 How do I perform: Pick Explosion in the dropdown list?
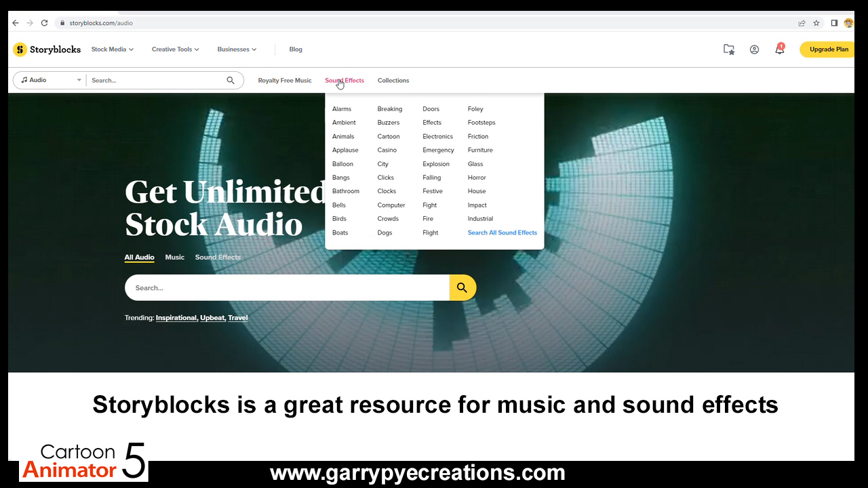(x=436, y=164)
